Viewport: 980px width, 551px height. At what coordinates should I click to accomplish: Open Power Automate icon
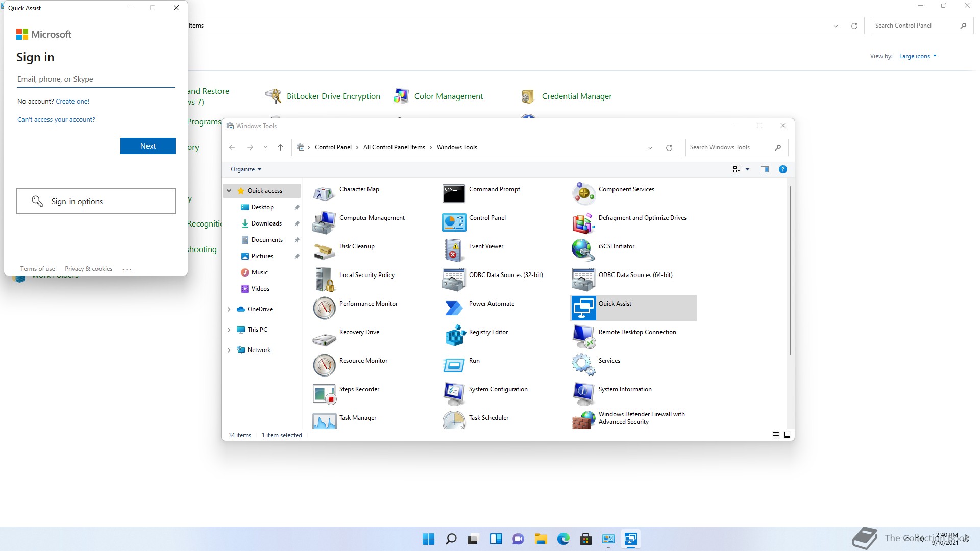pos(454,308)
